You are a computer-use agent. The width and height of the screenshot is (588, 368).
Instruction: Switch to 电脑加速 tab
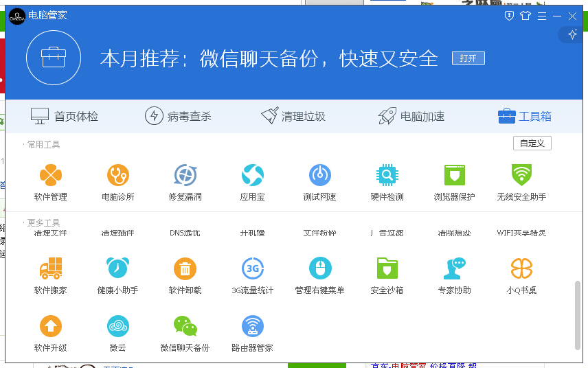coord(411,116)
